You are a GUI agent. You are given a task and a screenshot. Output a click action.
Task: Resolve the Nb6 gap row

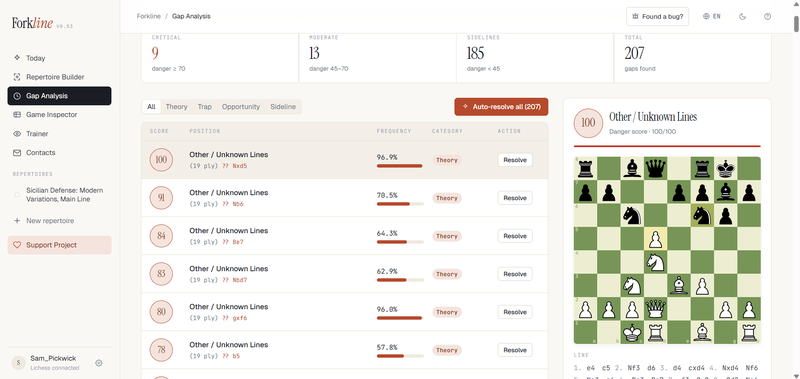(x=515, y=198)
